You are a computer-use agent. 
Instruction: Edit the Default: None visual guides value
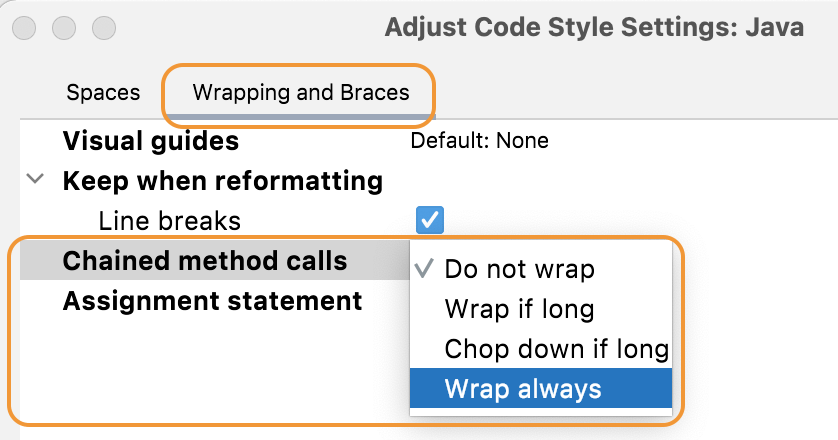coord(479,141)
